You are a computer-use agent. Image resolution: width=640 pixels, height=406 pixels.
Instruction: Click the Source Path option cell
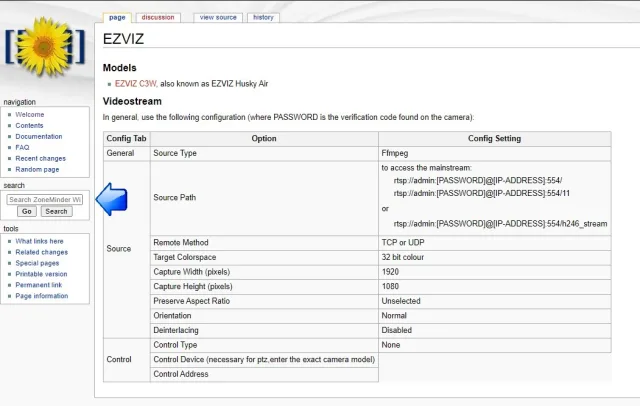point(264,198)
